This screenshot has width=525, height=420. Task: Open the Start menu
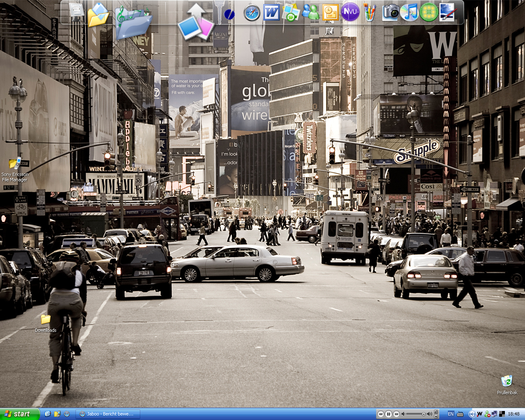(x=19, y=414)
